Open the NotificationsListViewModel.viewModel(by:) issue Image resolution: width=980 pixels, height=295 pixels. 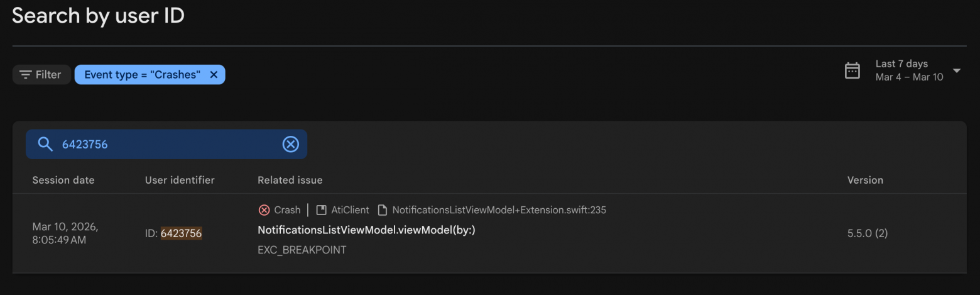[366, 230]
